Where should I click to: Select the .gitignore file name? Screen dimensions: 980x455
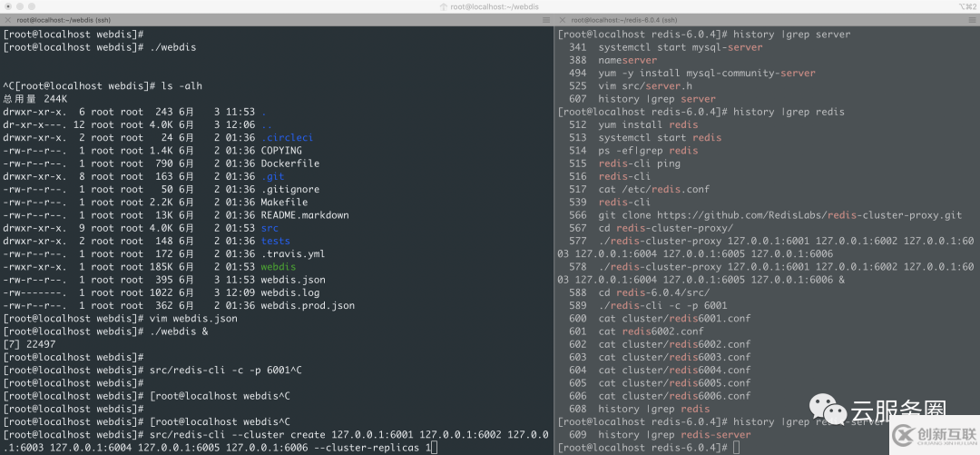pos(290,189)
